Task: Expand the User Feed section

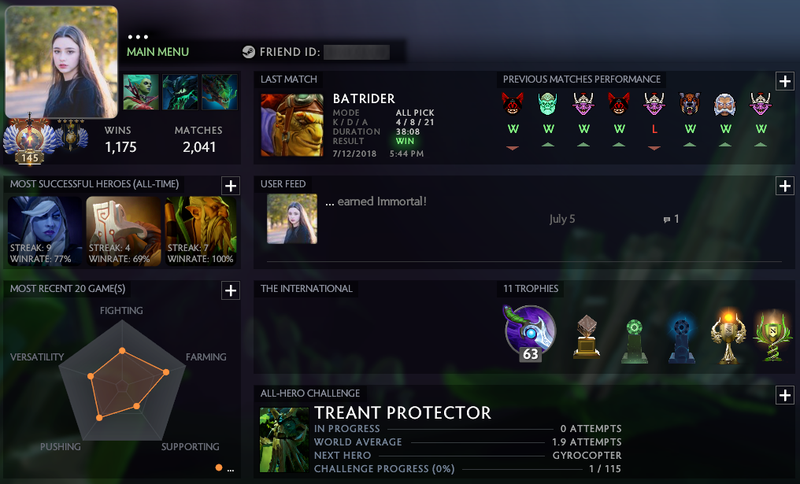Action: (x=785, y=186)
